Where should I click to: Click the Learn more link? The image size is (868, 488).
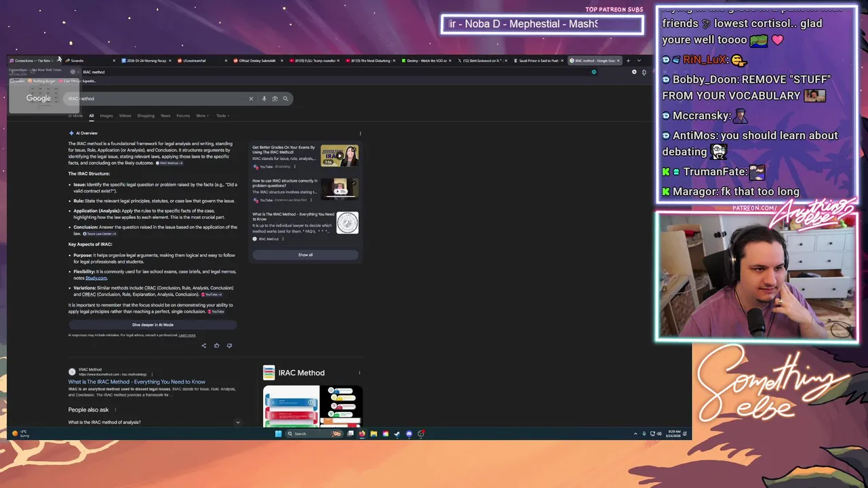(187, 335)
